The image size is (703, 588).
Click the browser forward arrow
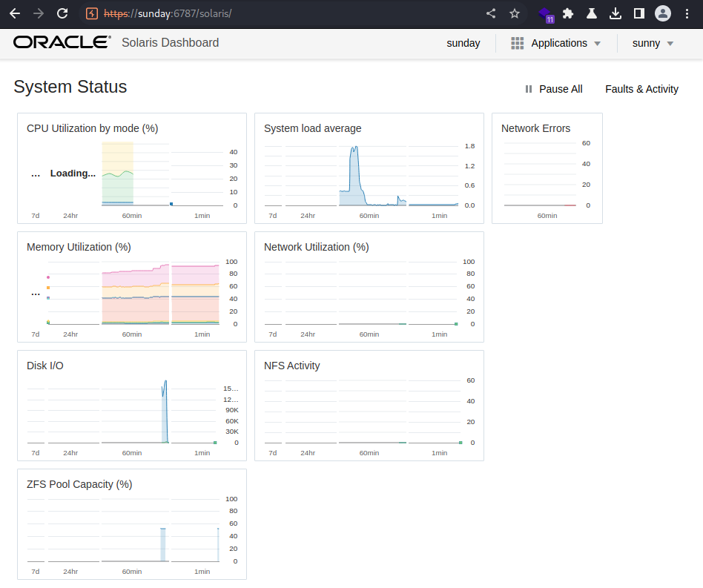tap(39, 13)
